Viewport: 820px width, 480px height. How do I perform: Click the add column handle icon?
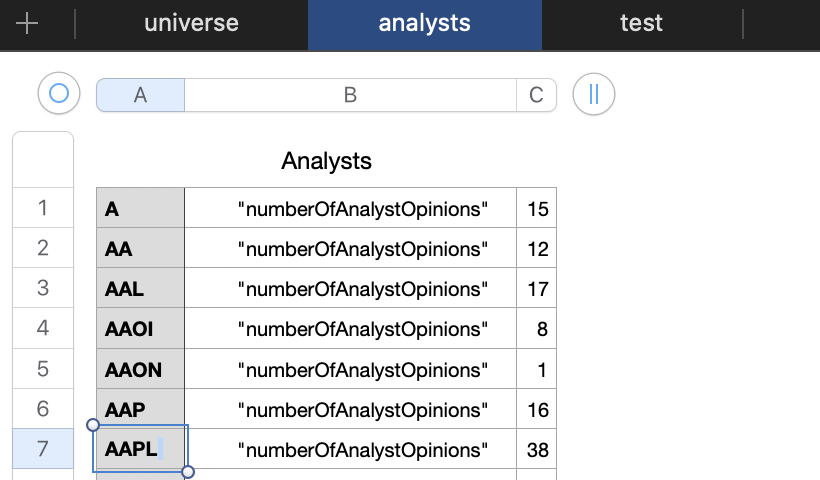(x=594, y=95)
